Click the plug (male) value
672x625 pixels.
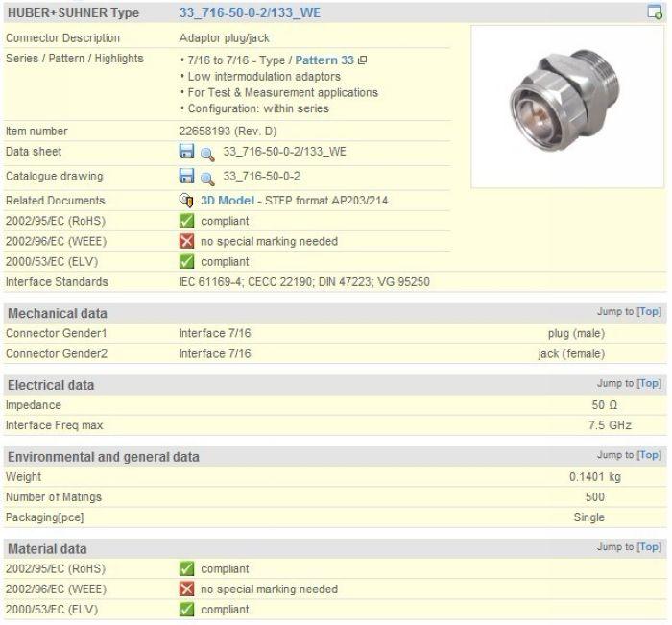point(576,333)
